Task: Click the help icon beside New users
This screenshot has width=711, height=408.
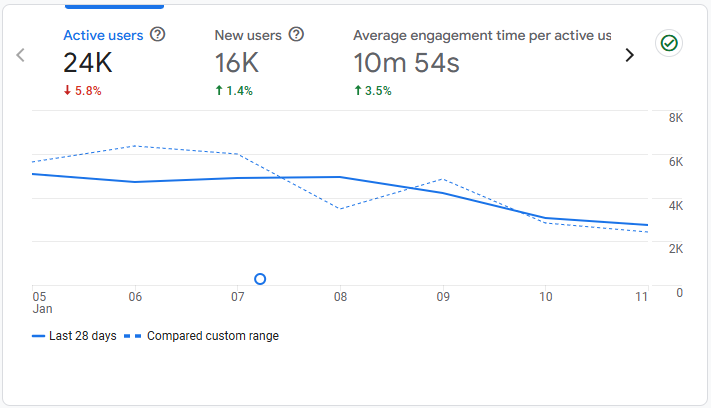Action: coord(296,35)
